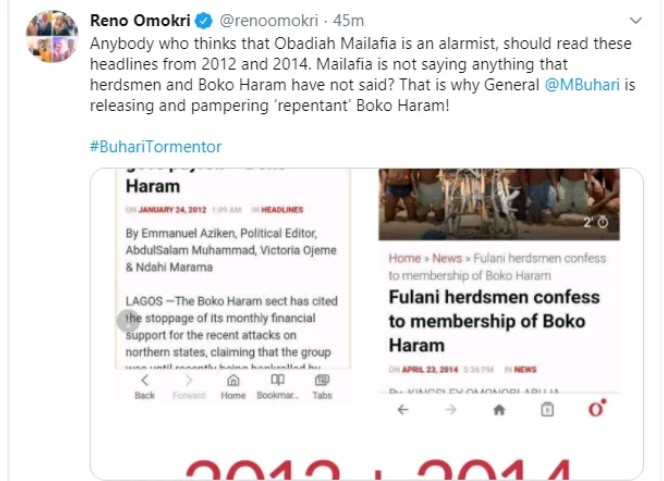The height and width of the screenshot is (481, 664).
Task: Tap the tabs icon in Opera toolbar
Action: [547, 410]
